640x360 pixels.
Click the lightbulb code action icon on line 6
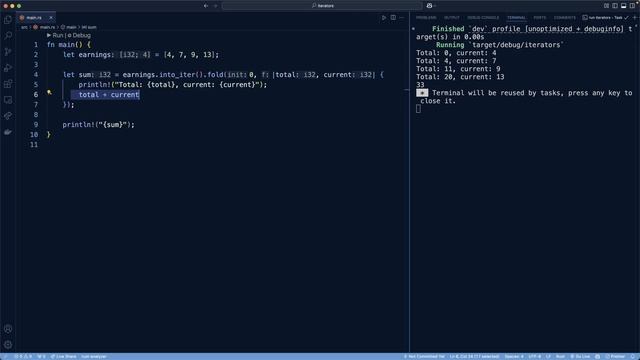click(49, 93)
